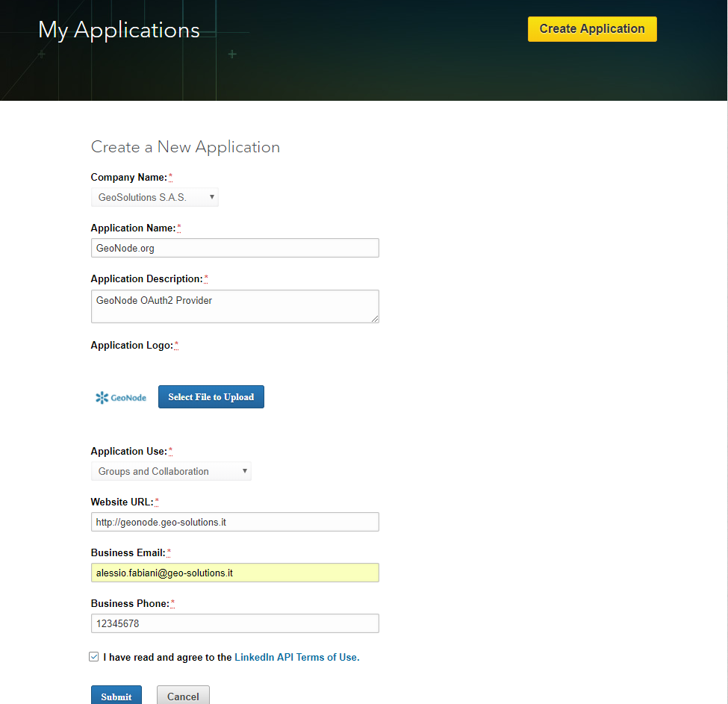Focus the Business Phone field
Image resolution: width=728 pixels, height=704 pixels.
point(235,623)
